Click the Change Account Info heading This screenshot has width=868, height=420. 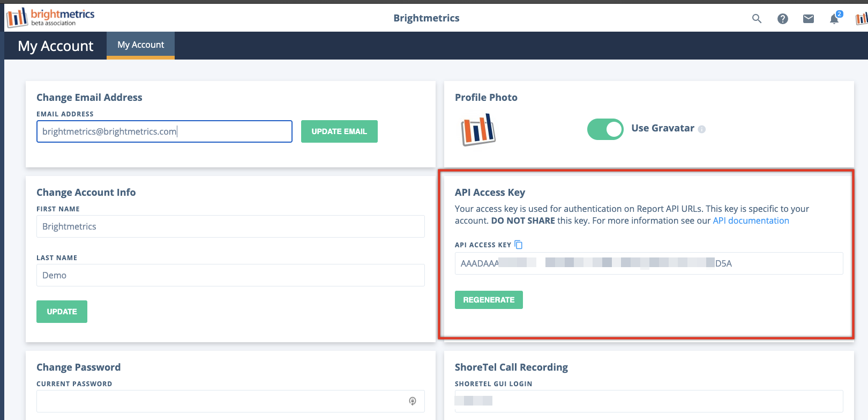point(86,193)
